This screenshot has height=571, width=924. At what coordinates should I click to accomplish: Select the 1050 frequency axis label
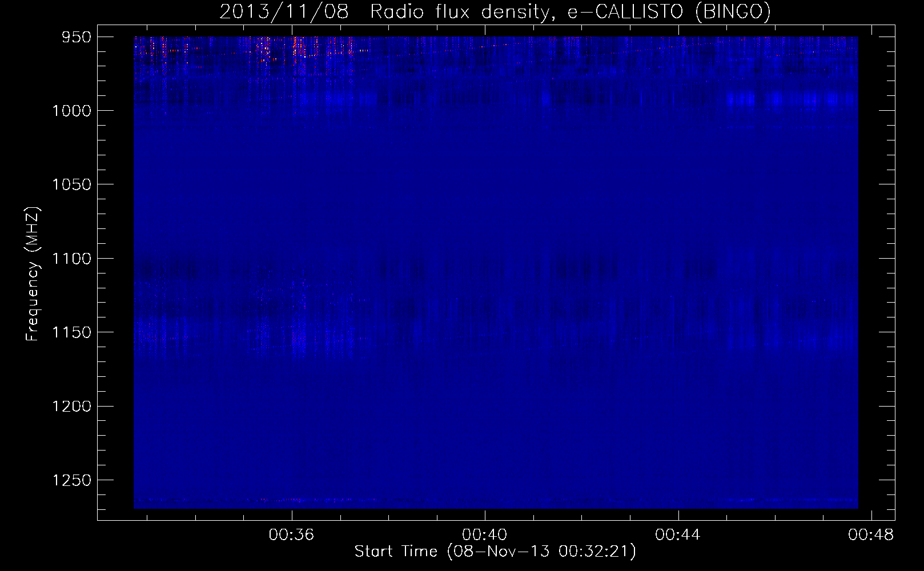[72, 184]
